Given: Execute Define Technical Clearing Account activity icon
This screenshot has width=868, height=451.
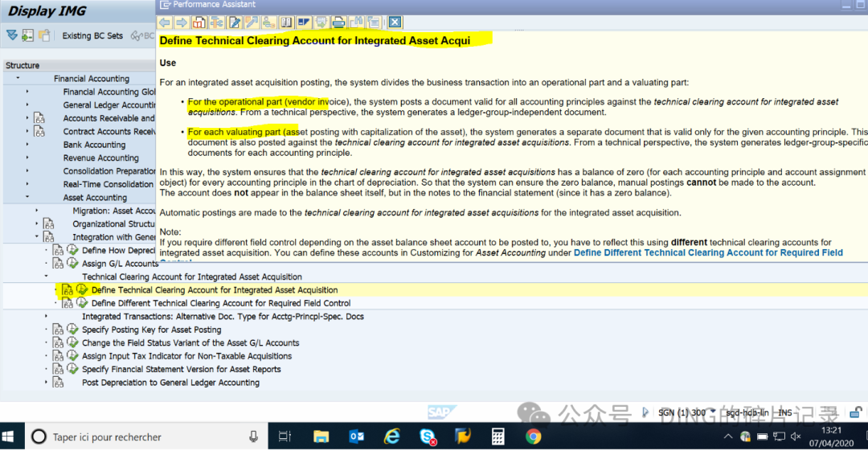Looking at the screenshot, I should (x=82, y=289).
